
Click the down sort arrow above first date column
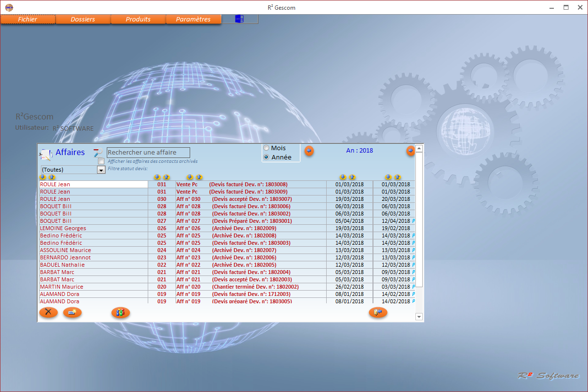pos(343,177)
